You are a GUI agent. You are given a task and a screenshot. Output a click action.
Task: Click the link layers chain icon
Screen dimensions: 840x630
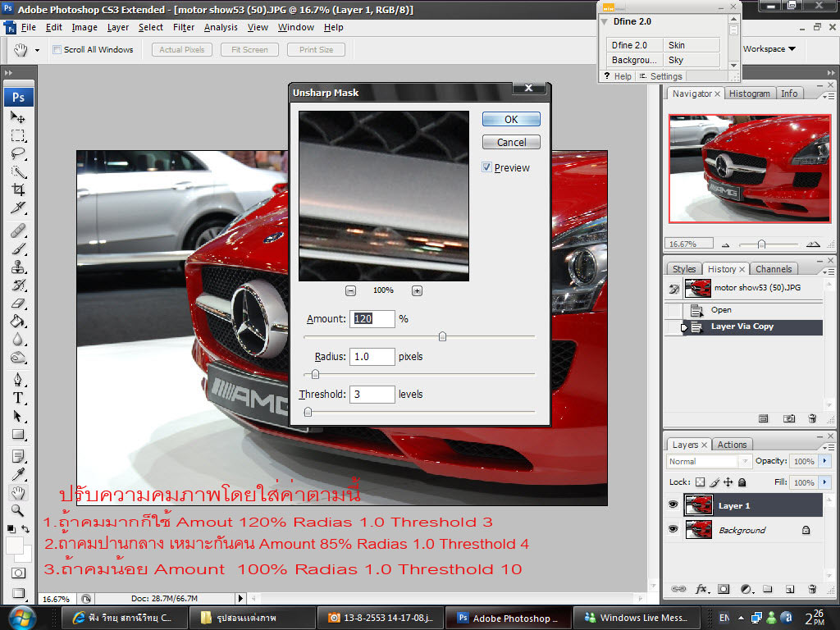[678, 589]
